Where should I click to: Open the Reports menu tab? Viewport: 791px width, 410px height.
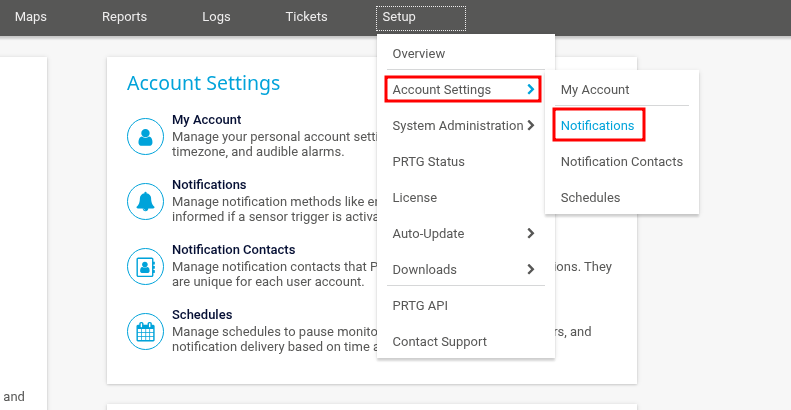pyautogui.click(x=124, y=17)
